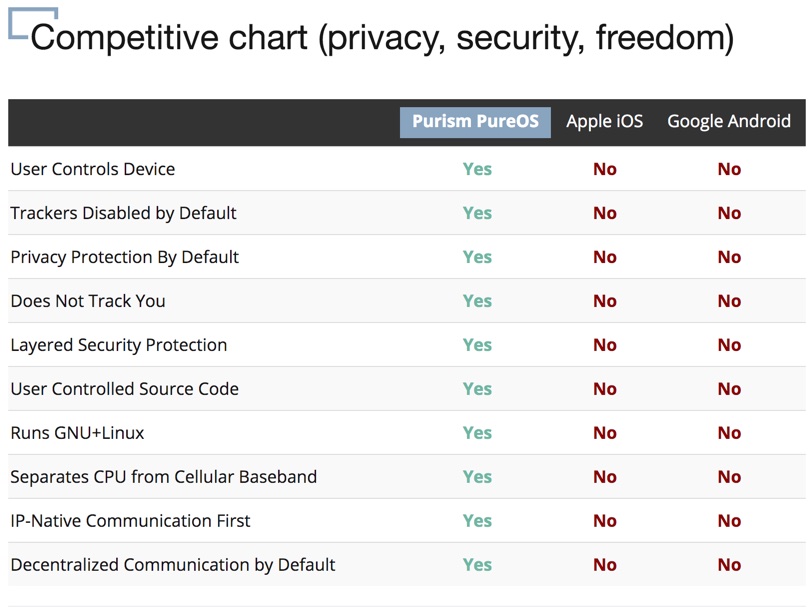Click Google Android No for Does Not Track You

click(729, 301)
